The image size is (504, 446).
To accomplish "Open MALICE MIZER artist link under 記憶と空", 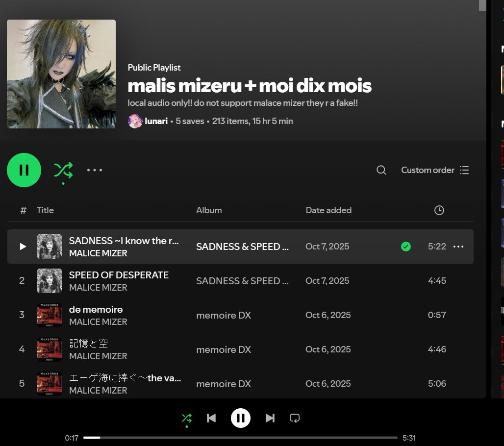I will 98,356.
